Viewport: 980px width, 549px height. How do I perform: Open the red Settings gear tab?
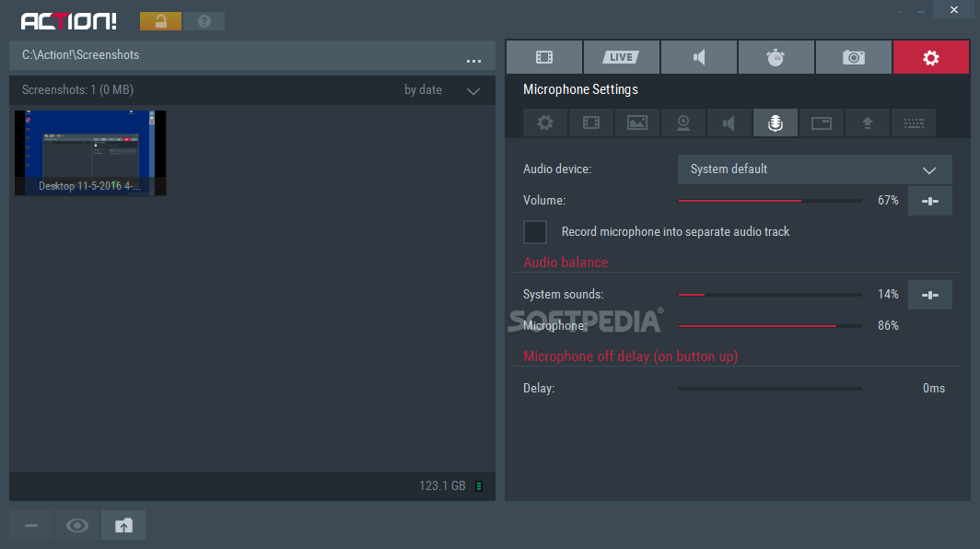pyautogui.click(x=931, y=57)
